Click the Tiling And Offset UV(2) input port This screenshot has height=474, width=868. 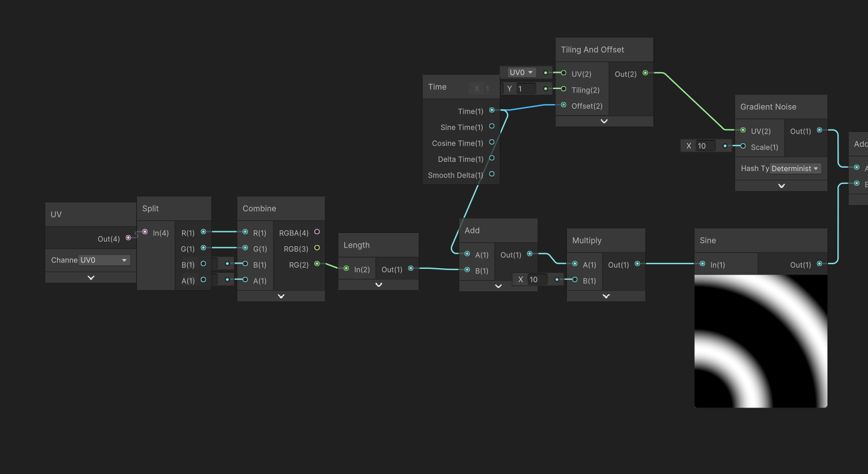563,73
